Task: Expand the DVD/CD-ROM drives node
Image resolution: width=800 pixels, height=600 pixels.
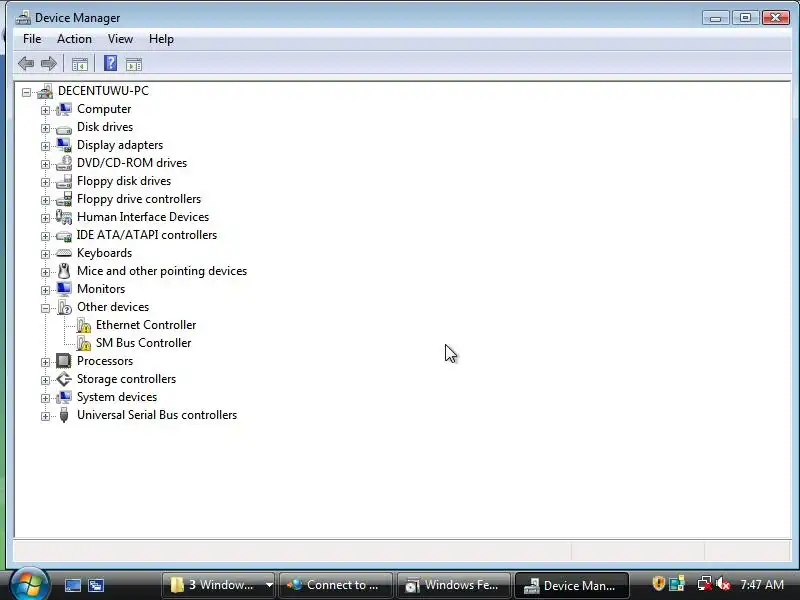Action: [45, 164]
